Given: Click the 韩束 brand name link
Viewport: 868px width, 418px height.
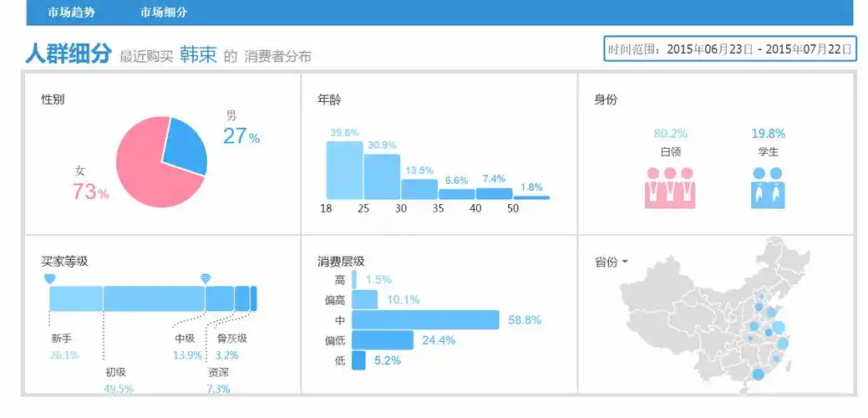Looking at the screenshot, I should 198,55.
